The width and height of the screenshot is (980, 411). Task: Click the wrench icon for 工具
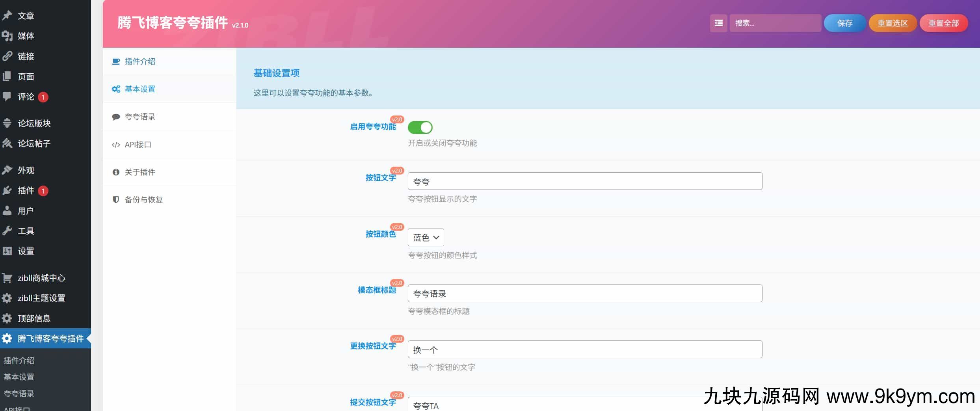coord(7,231)
